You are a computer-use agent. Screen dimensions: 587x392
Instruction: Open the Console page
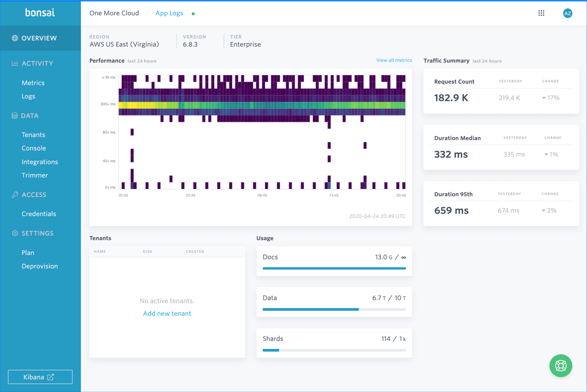click(x=33, y=148)
